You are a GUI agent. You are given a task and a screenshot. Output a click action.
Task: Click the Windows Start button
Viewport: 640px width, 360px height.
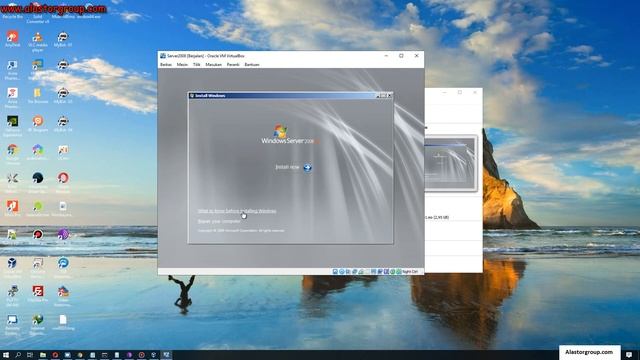coord(6,355)
